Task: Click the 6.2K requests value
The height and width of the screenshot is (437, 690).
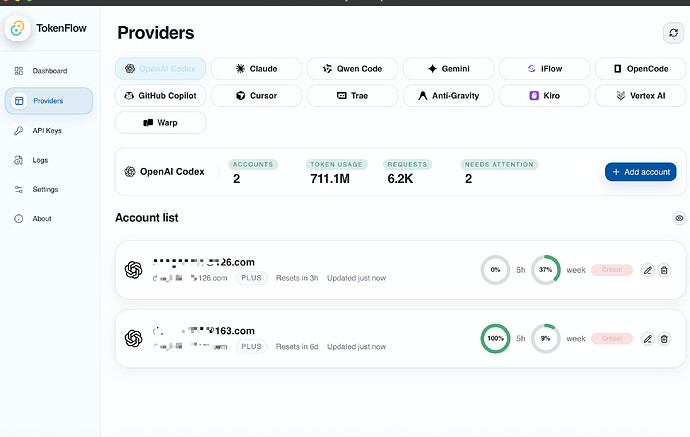Action: pos(400,179)
